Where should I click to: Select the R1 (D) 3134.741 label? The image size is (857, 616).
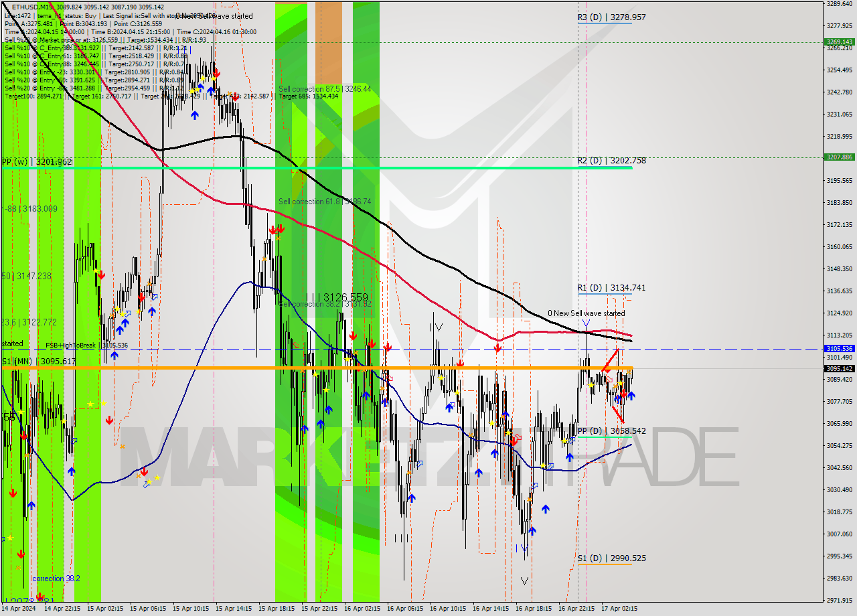pos(612,288)
